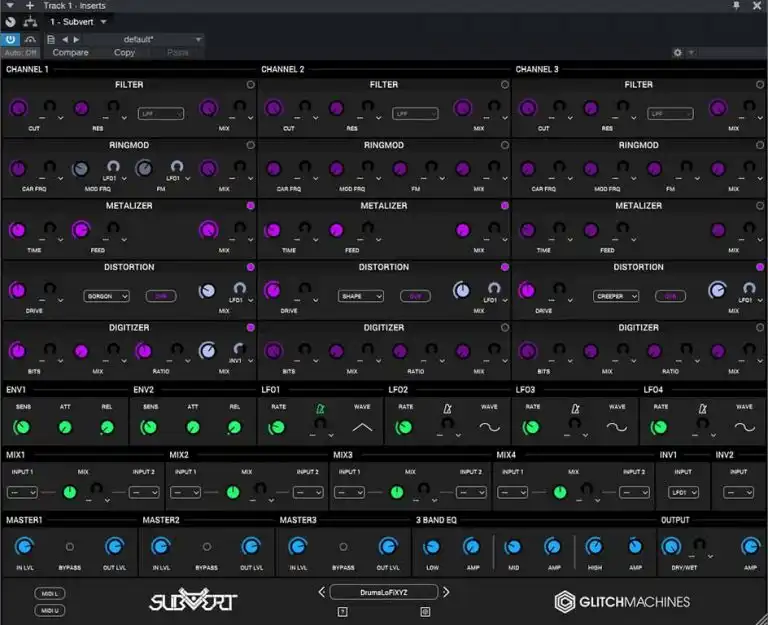
Task: Open Channel 1 distortion GORGON type dropdown
Action: (106, 296)
